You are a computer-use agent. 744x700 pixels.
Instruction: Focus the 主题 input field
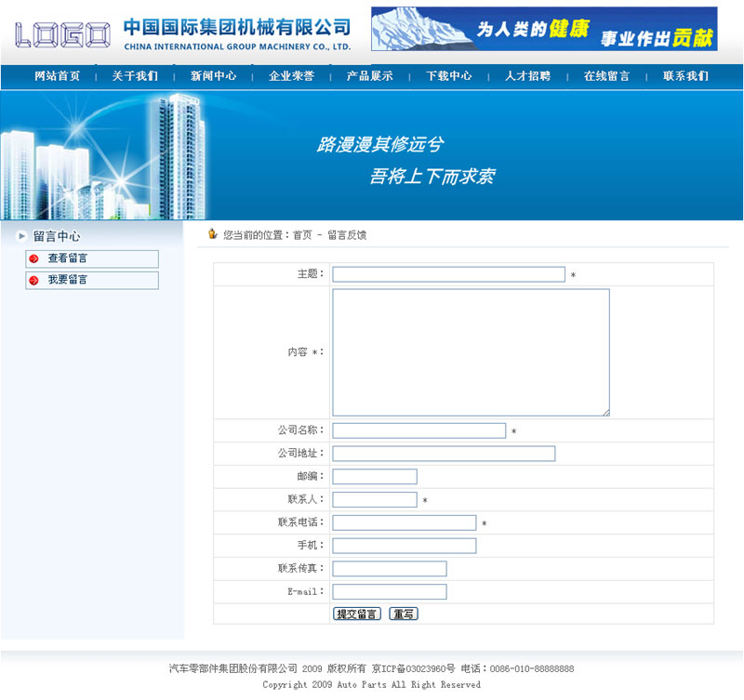point(449,274)
